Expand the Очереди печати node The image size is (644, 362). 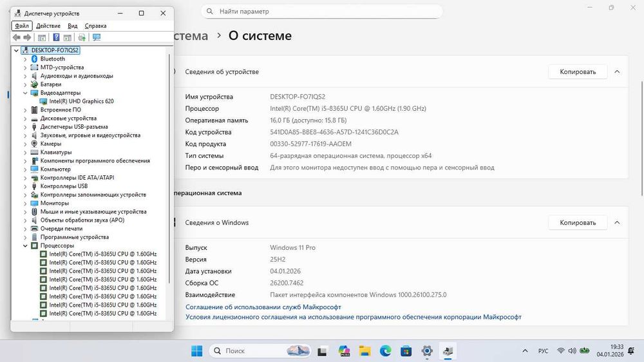click(x=25, y=229)
